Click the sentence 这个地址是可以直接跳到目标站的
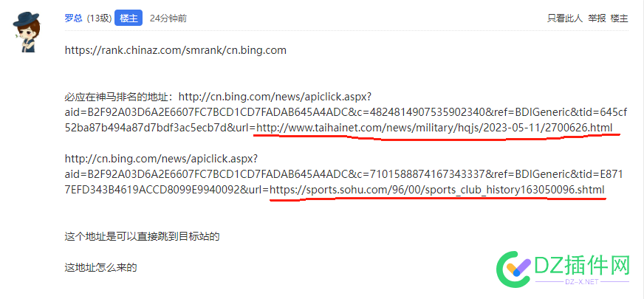Viewport: 644px width, 299px height. [142, 236]
